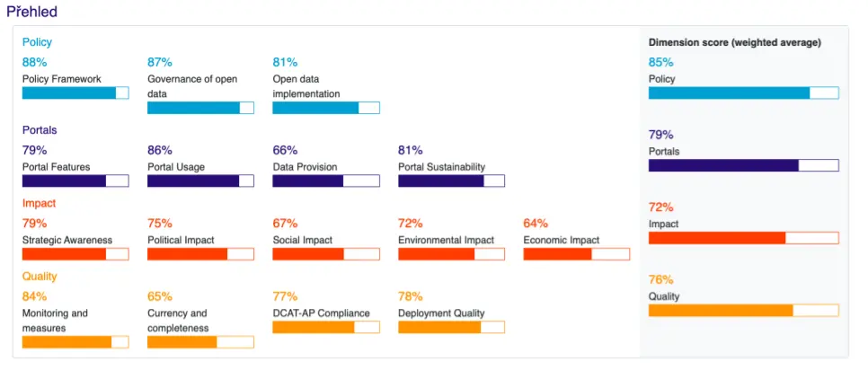868x370 pixels.
Task: Select the Economic Impact progress bar
Action: [576, 254]
